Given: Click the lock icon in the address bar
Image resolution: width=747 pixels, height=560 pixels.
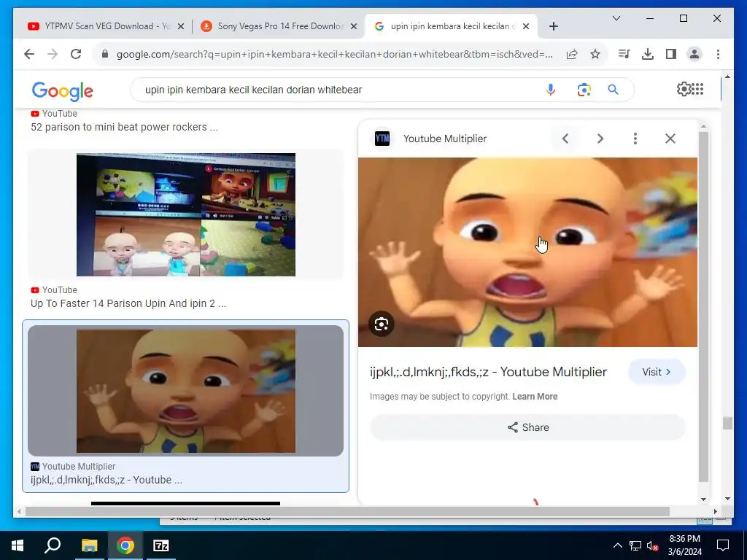Looking at the screenshot, I should 105,54.
